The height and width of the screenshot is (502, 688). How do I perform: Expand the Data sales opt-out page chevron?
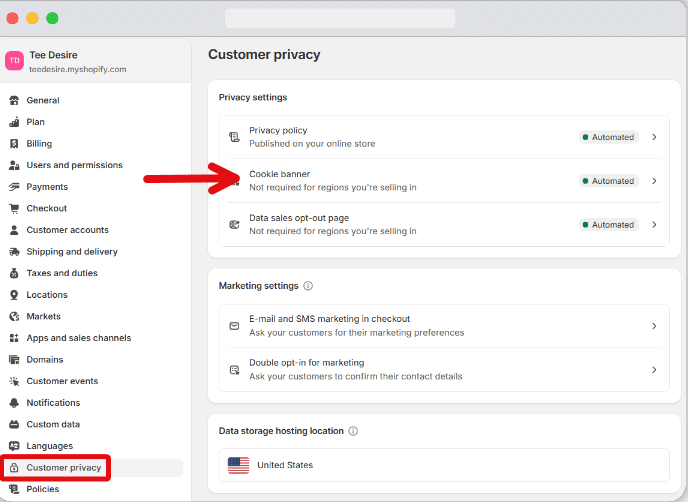pyautogui.click(x=654, y=225)
